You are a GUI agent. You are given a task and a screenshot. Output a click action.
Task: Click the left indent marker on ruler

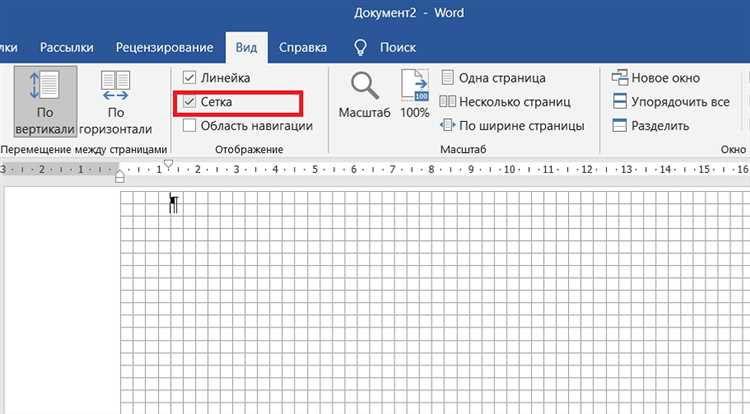(x=120, y=176)
